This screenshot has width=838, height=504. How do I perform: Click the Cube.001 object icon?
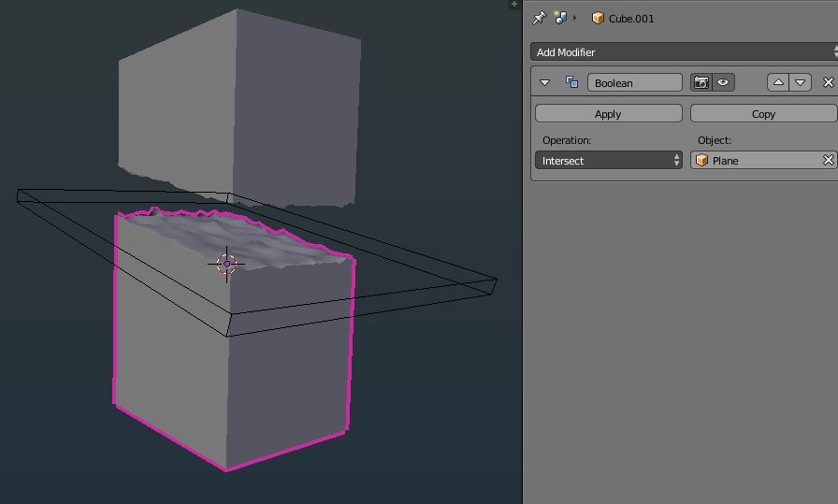point(598,18)
